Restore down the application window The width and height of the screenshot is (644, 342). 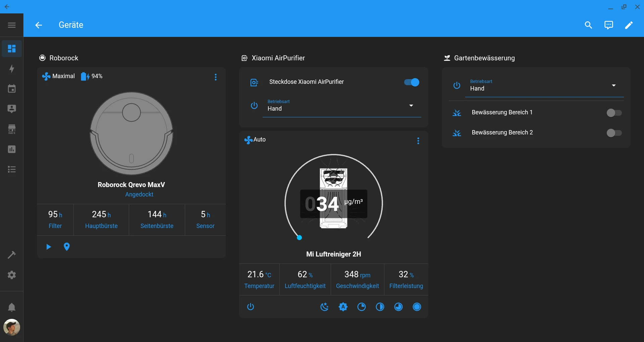pos(624,7)
